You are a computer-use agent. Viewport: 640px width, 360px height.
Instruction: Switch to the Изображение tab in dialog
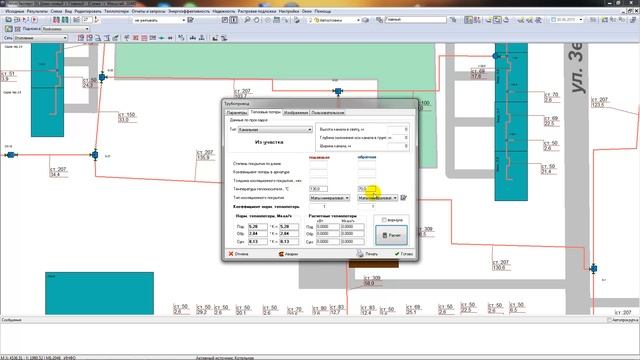click(x=296, y=112)
